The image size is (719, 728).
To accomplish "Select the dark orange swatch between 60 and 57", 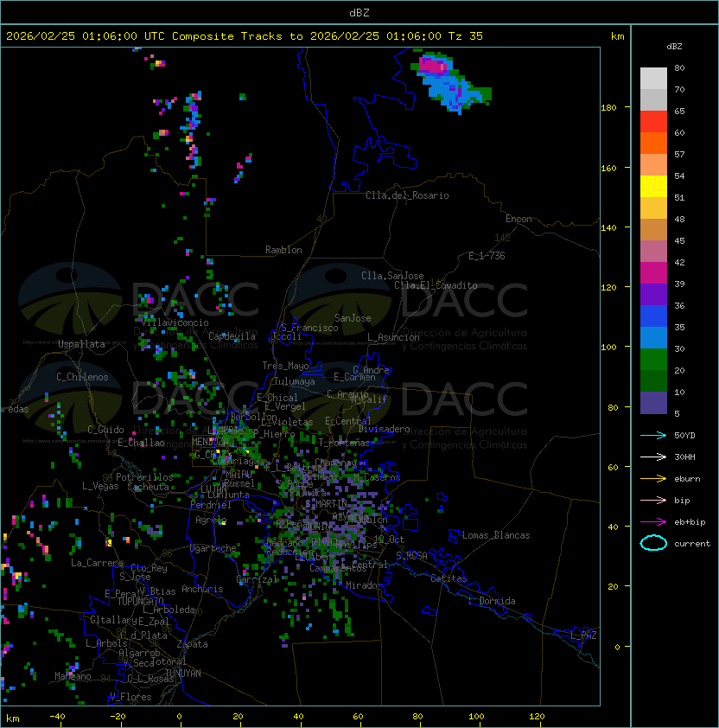I will [x=653, y=143].
